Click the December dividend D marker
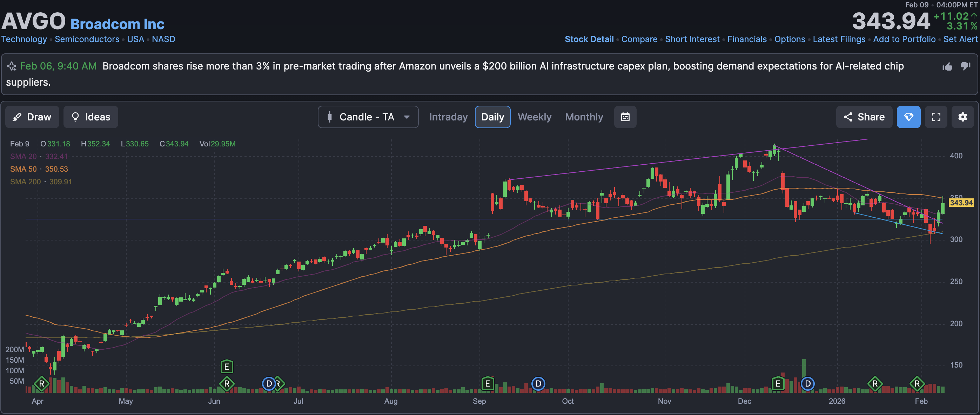Viewport: 980px width, 415px height. pyautogui.click(x=807, y=383)
